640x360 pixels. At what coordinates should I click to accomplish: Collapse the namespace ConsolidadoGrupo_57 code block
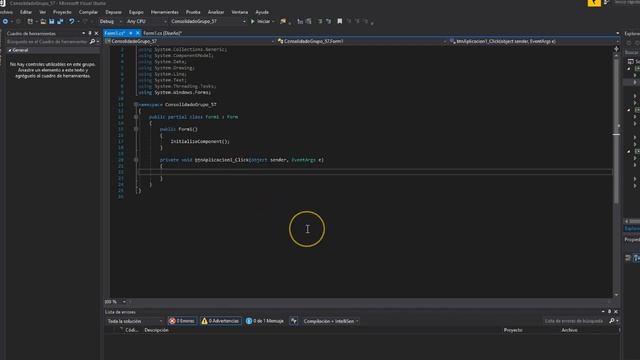[x=136, y=104]
